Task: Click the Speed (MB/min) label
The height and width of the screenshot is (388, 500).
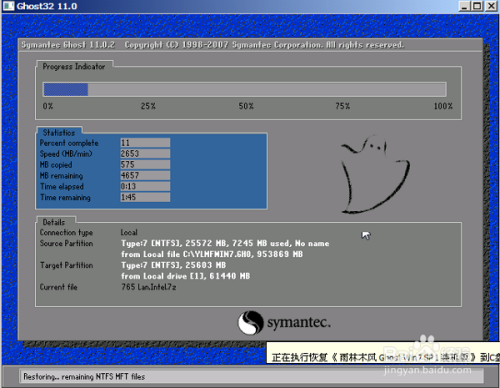Action: (x=66, y=154)
